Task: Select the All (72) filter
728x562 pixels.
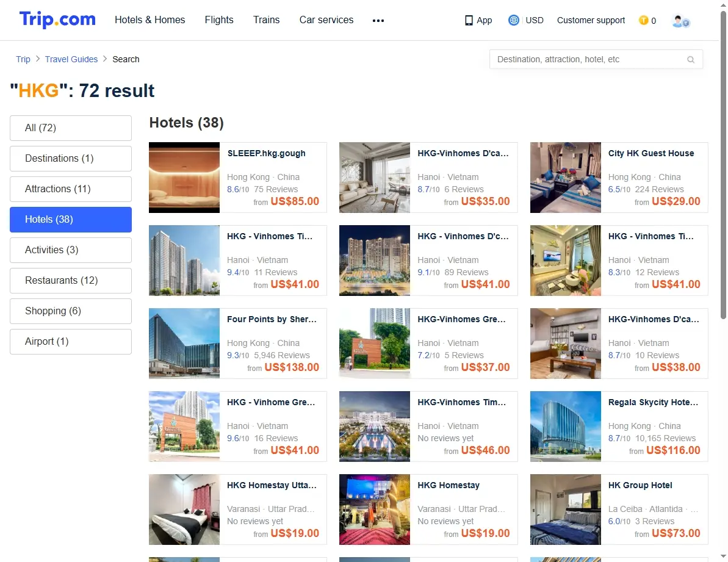Action: tap(71, 128)
